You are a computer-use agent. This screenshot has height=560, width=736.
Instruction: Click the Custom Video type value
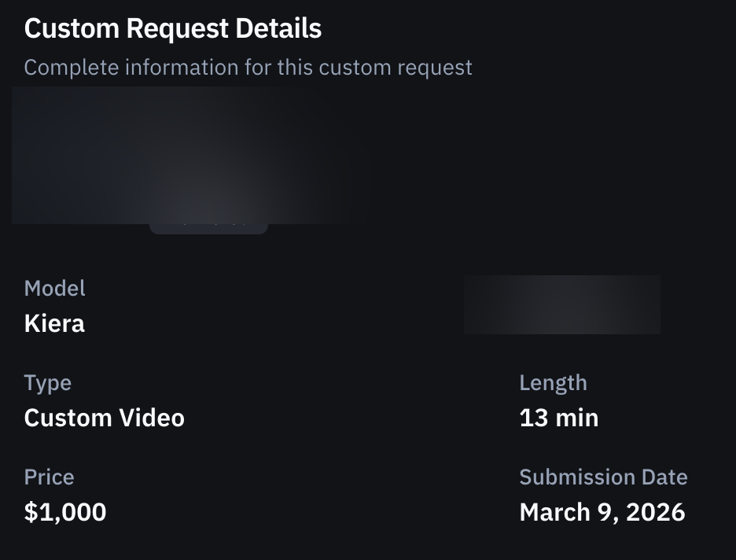pyautogui.click(x=105, y=418)
